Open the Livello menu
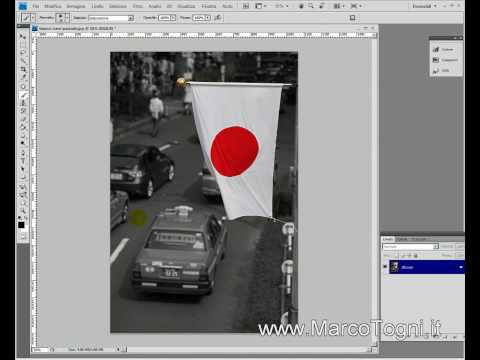The width and height of the screenshot is (480, 360). point(97,6)
